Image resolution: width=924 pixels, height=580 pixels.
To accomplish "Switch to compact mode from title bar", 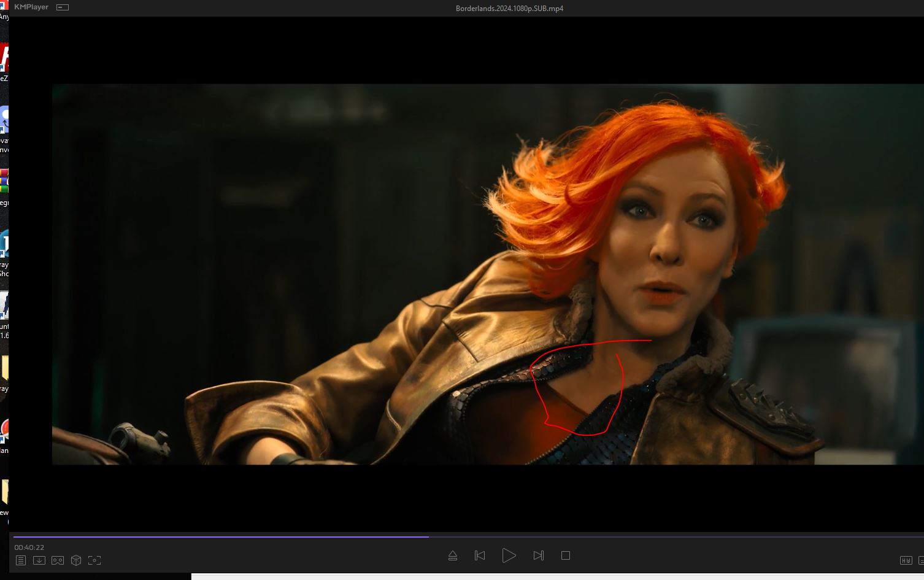I will click(x=63, y=7).
